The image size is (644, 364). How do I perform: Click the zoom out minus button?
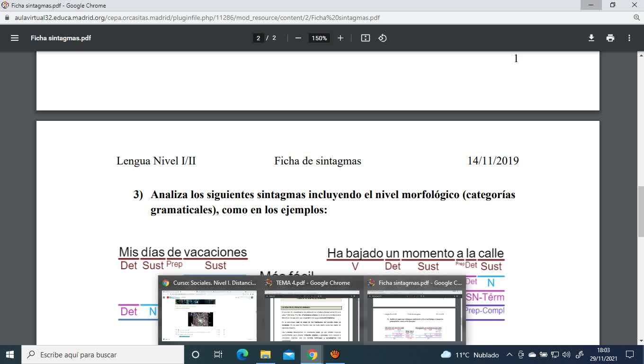(298, 38)
